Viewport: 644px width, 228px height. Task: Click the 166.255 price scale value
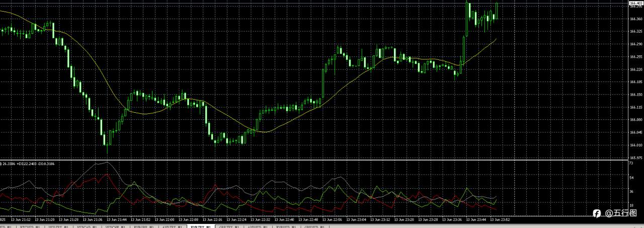pyautogui.click(x=635, y=57)
